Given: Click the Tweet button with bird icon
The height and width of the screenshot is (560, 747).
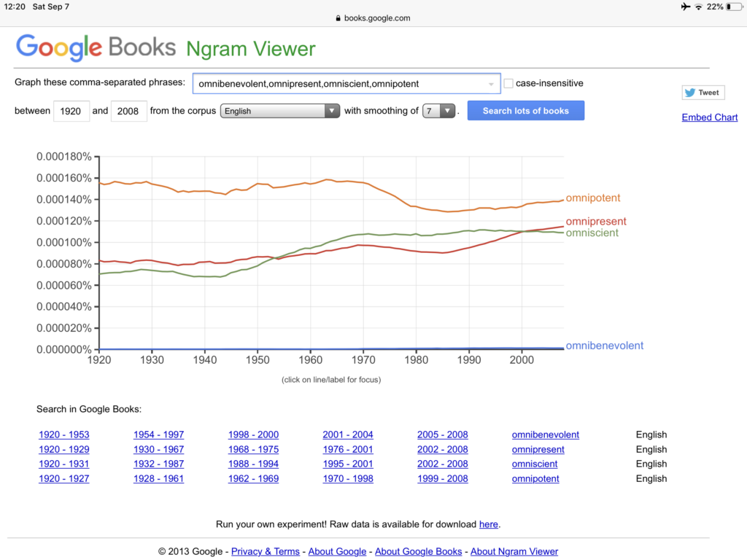Looking at the screenshot, I should point(702,93).
